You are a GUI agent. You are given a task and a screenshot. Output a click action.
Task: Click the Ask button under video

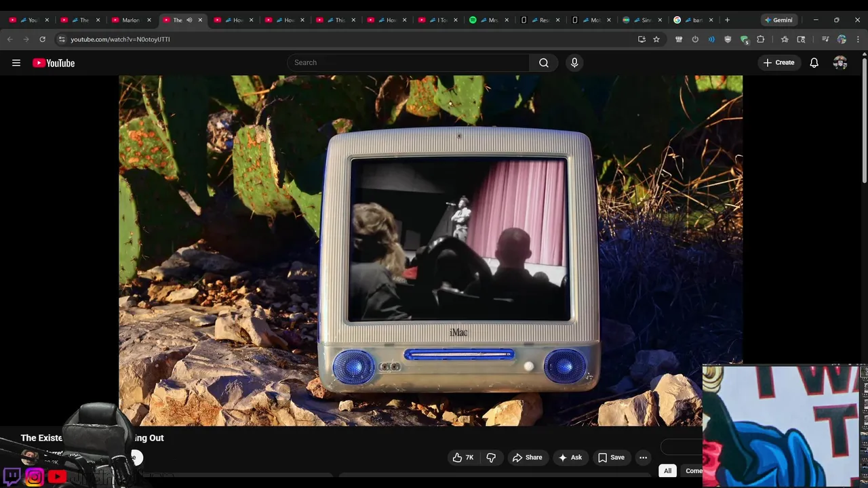click(570, 457)
